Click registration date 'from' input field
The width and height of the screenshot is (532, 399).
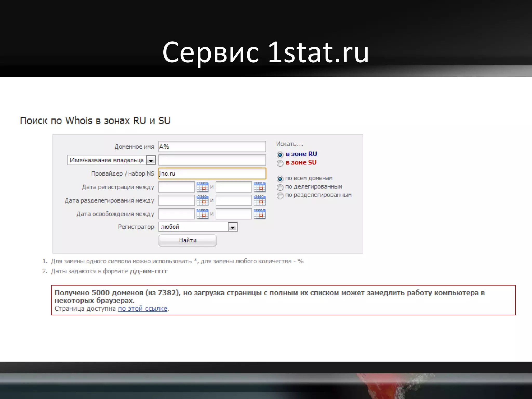pyautogui.click(x=177, y=187)
